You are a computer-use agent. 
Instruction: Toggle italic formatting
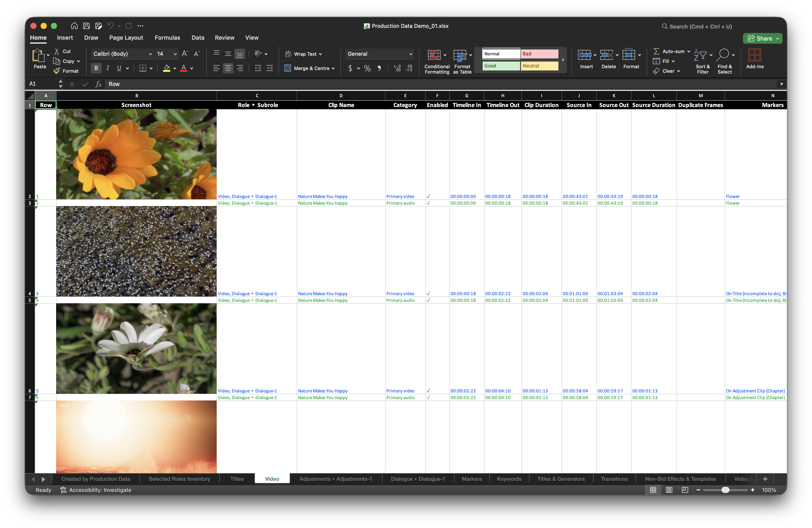click(x=108, y=68)
